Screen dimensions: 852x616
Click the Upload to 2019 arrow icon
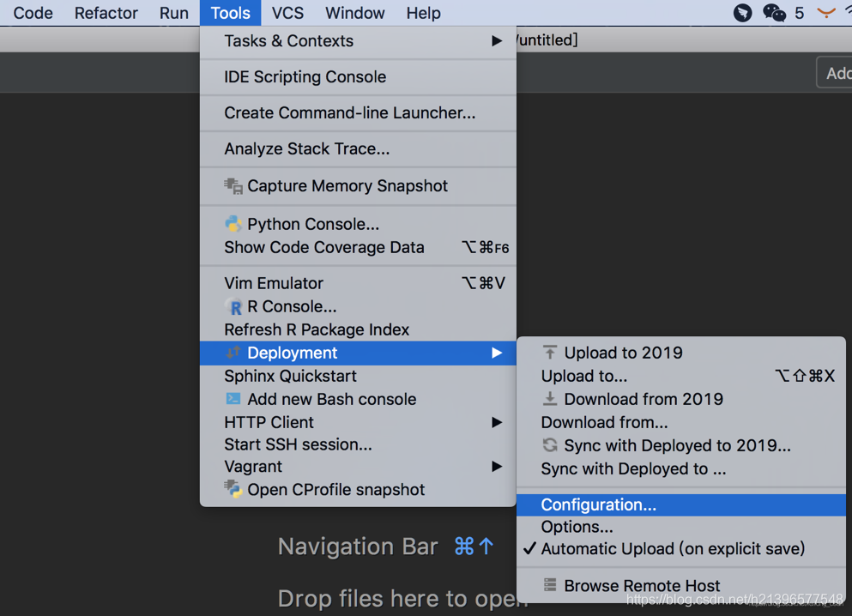point(550,353)
